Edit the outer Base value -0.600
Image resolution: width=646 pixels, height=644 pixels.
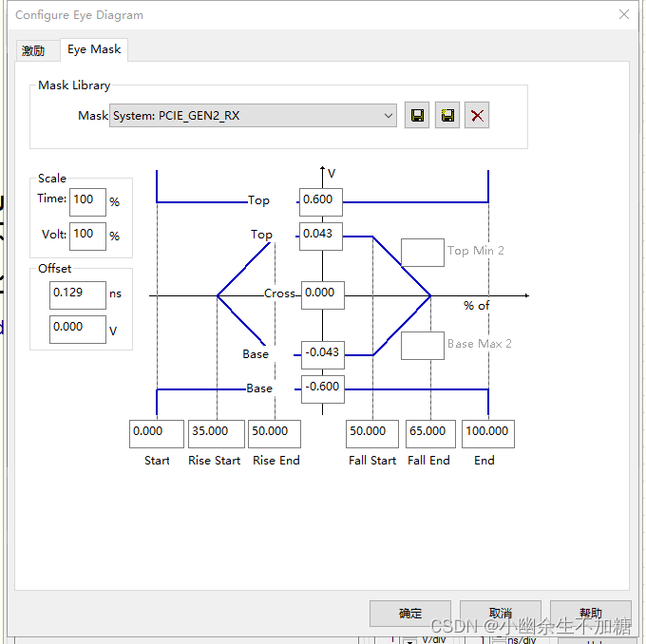coord(323,388)
